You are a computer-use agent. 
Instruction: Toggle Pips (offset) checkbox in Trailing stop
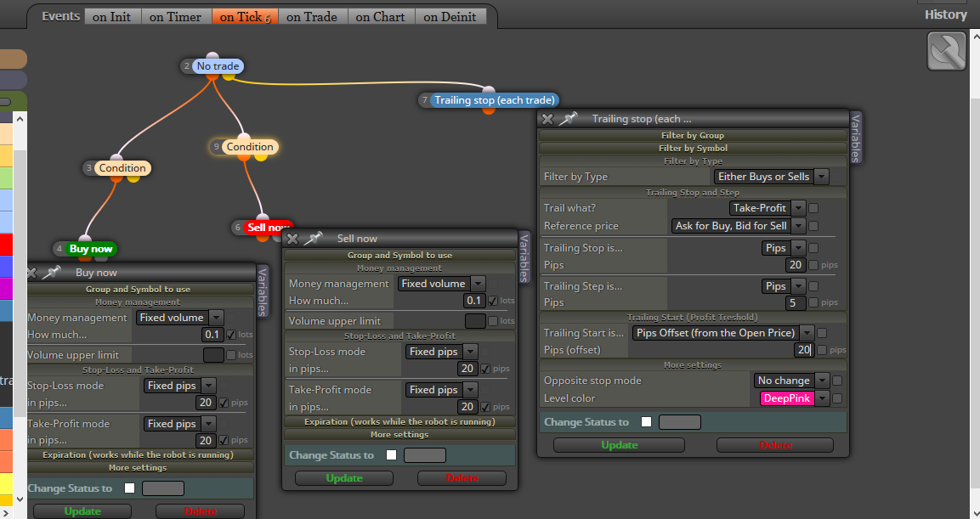click(x=822, y=350)
